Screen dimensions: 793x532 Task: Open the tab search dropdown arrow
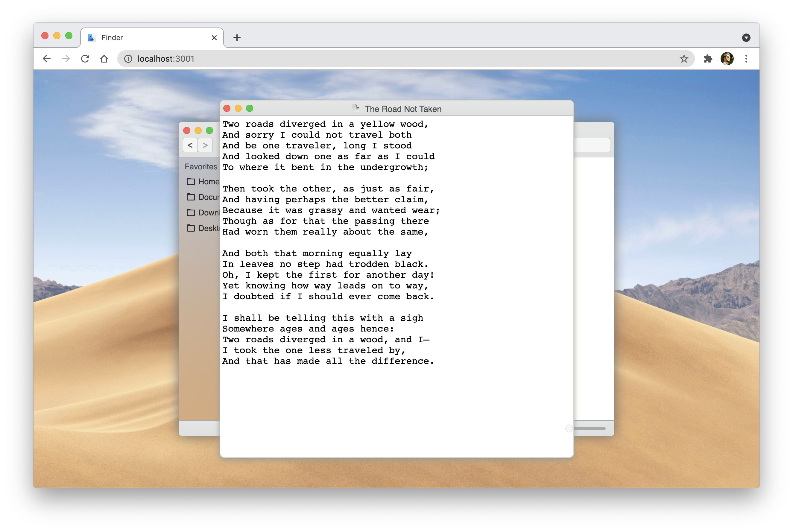click(x=746, y=38)
